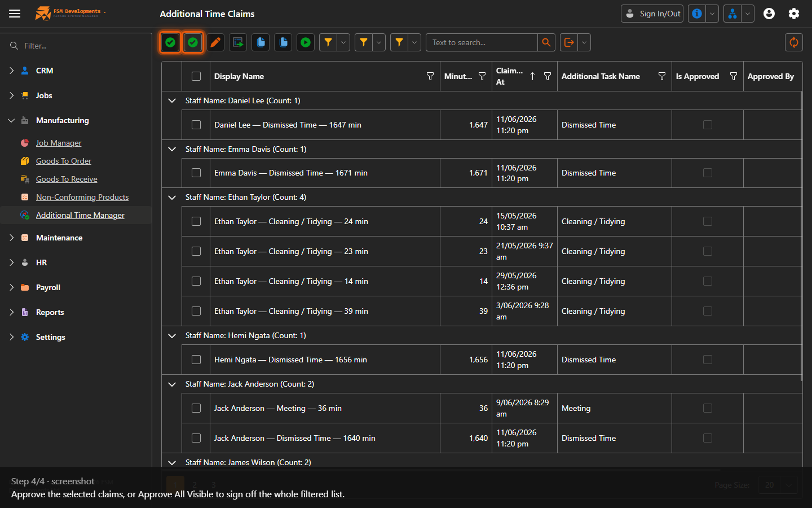The width and height of the screenshot is (812, 508).
Task: Click the sidebar Filter input field
Action: point(76,46)
